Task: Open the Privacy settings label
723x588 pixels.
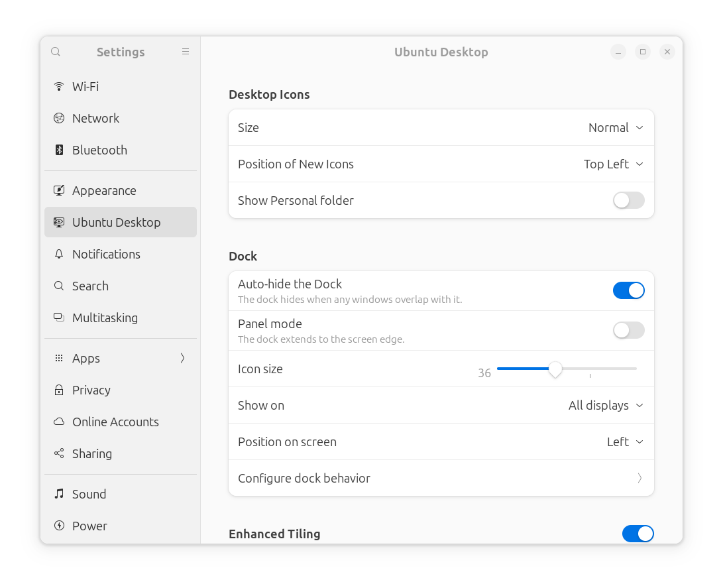Action: [x=91, y=390]
